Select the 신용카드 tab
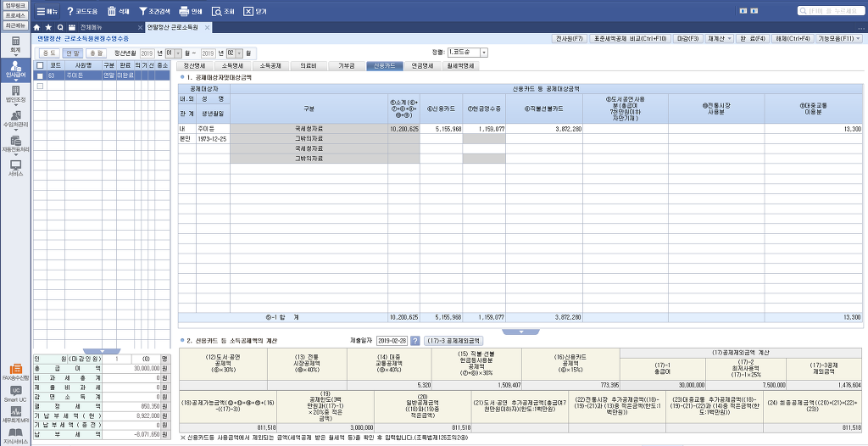This screenshot has height=446, width=868. click(x=384, y=66)
